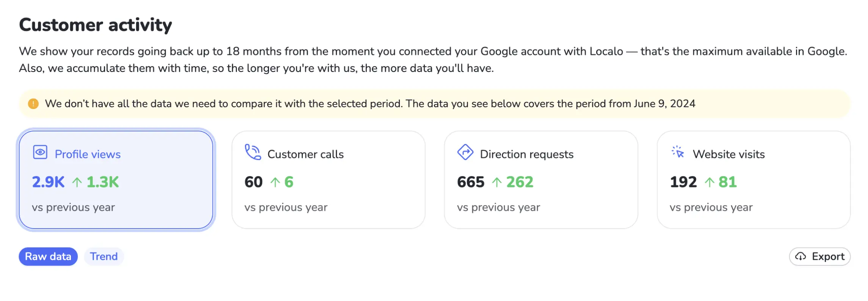This screenshot has width=868, height=301.
Task: Click the green up arrow next to 262
Action: pos(496,182)
